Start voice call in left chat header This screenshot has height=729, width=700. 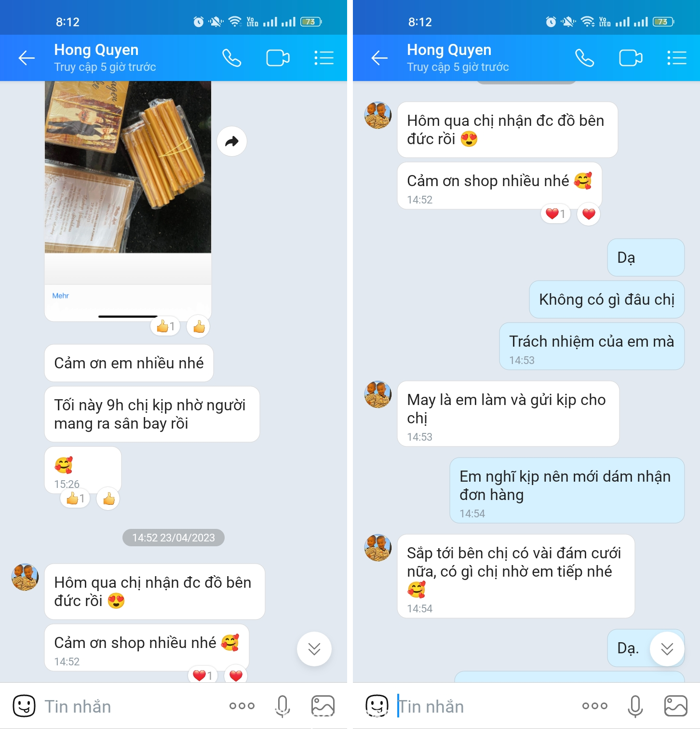point(232,58)
